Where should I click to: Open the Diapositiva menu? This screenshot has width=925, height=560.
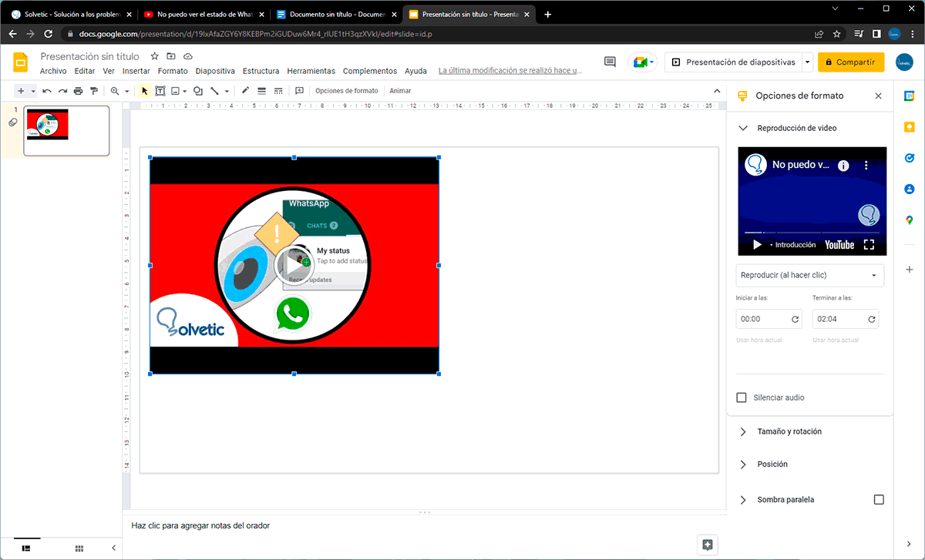[215, 71]
